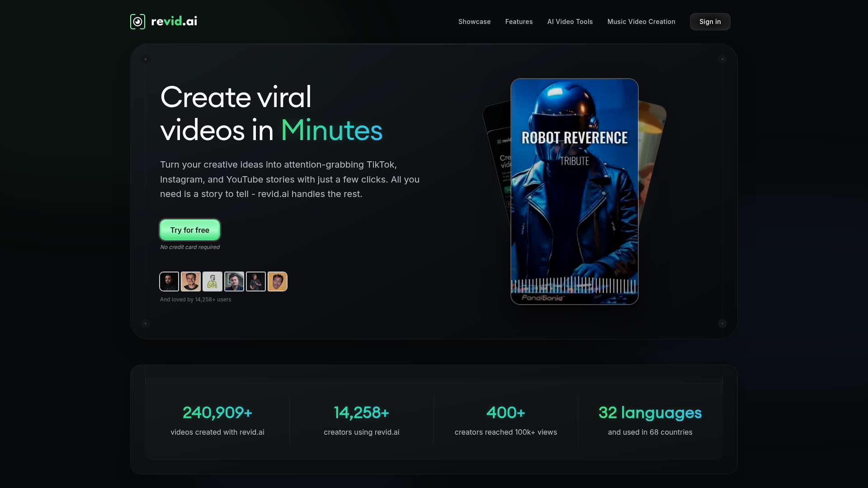Click the 'Create viral' headline line

(236, 97)
